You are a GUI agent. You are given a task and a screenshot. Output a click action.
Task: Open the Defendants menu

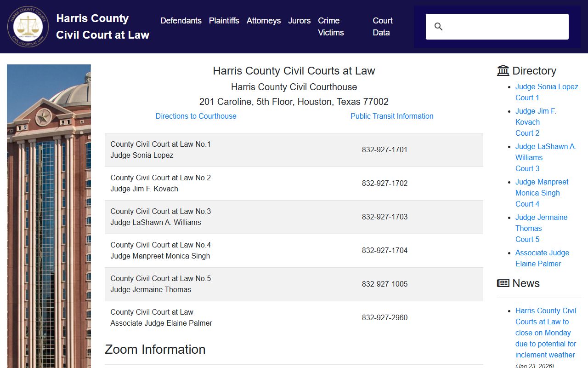pyautogui.click(x=181, y=21)
